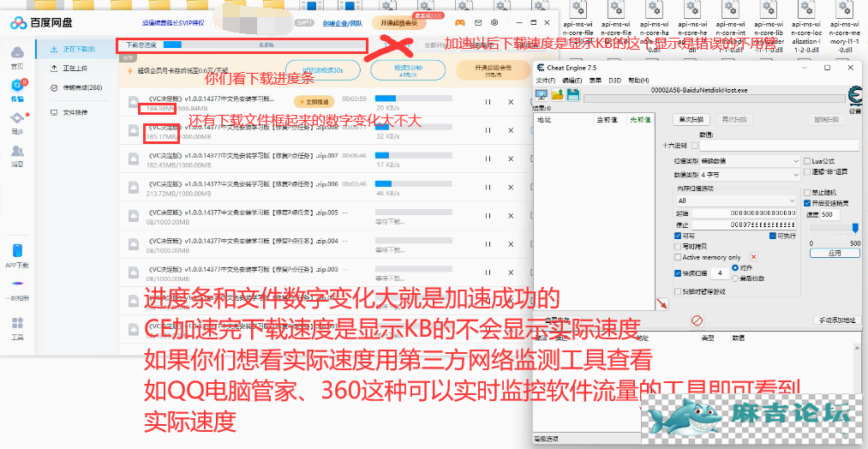Open the Baidu Netdisk home (首页) section
The width and height of the screenshot is (868, 449).
(18, 57)
